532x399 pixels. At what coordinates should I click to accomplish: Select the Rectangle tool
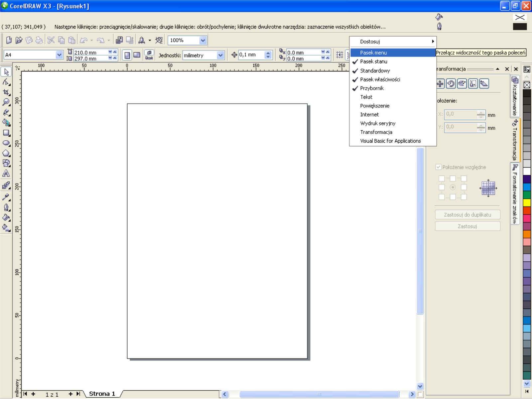pyautogui.click(x=6, y=133)
